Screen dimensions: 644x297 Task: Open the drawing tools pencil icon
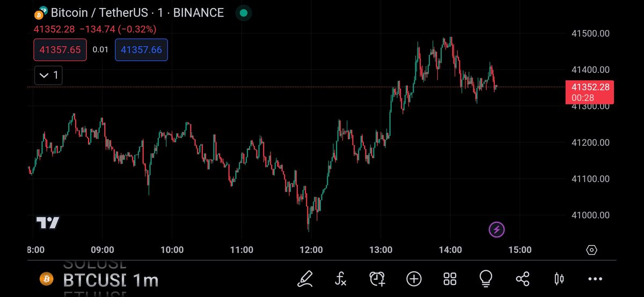point(305,278)
